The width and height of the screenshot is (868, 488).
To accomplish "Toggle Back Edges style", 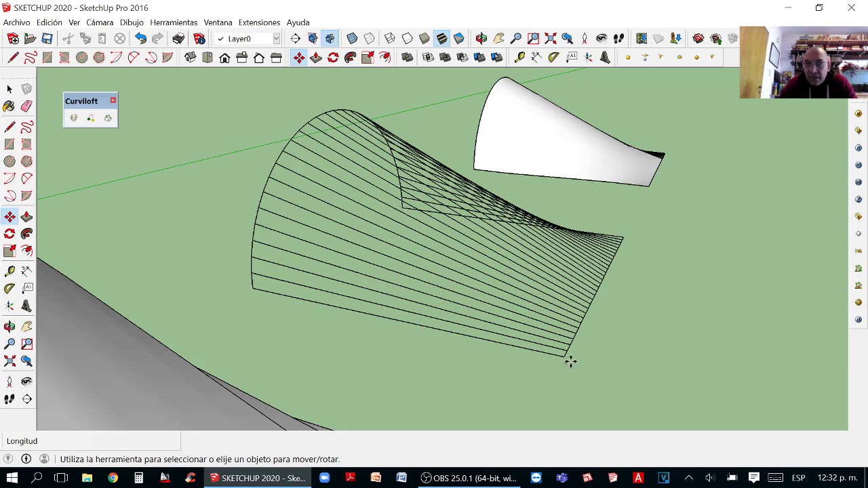I will [x=369, y=39].
